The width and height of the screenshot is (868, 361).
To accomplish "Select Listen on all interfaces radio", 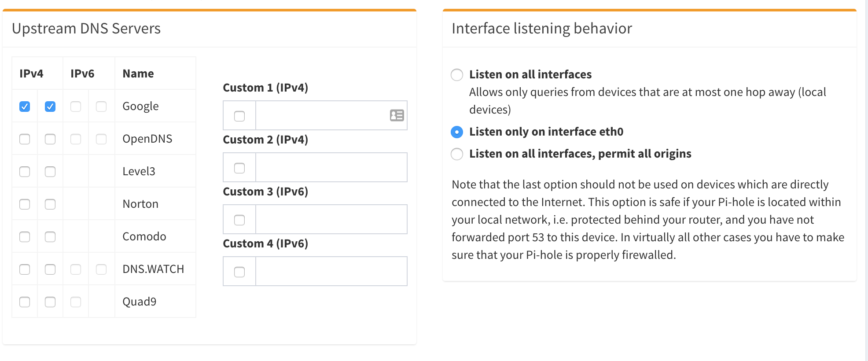I will tap(457, 75).
